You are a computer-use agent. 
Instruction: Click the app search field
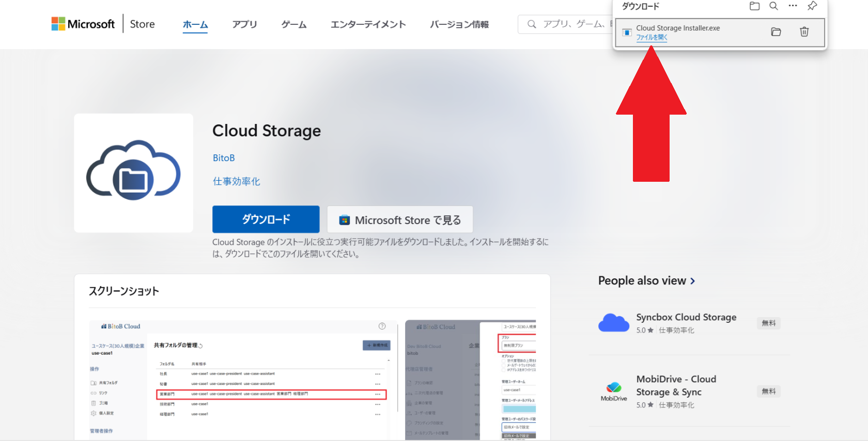coord(565,24)
